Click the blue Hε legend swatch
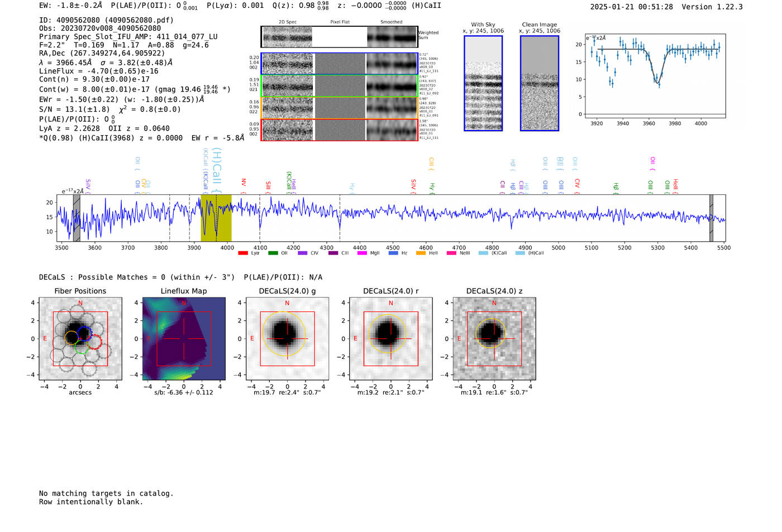Image resolution: width=782 pixels, height=532 pixels. click(x=393, y=253)
